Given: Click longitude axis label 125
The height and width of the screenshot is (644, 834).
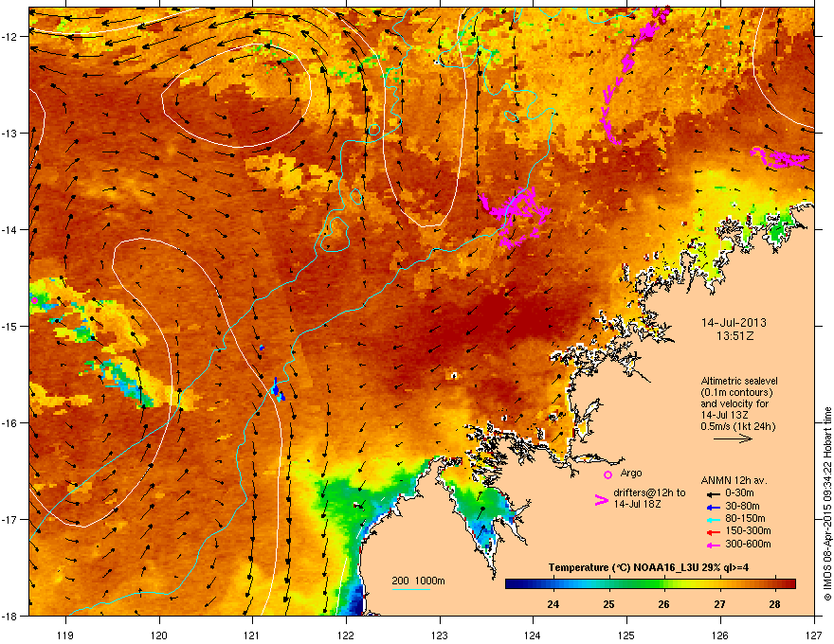Looking at the screenshot, I should pyautogui.click(x=626, y=635).
